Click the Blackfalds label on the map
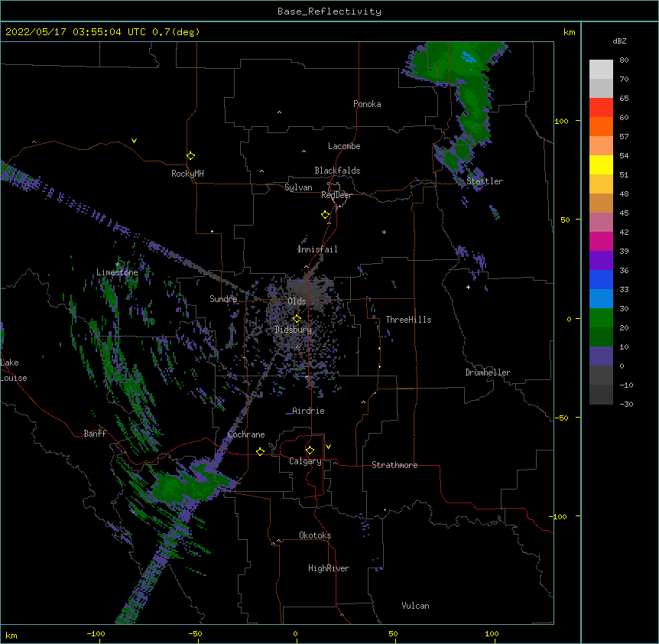Viewport: 659px width, 644px height. pyautogui.click(x=337, y=171)
